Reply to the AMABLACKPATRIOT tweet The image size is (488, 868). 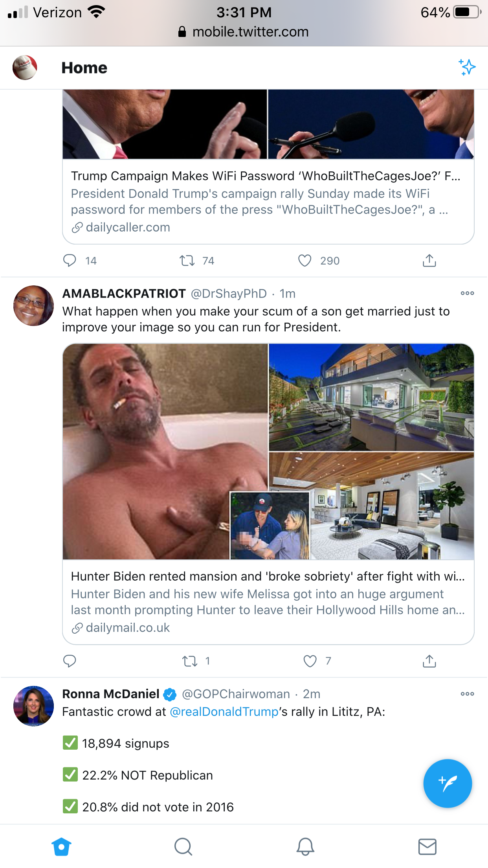coord(70,661)
